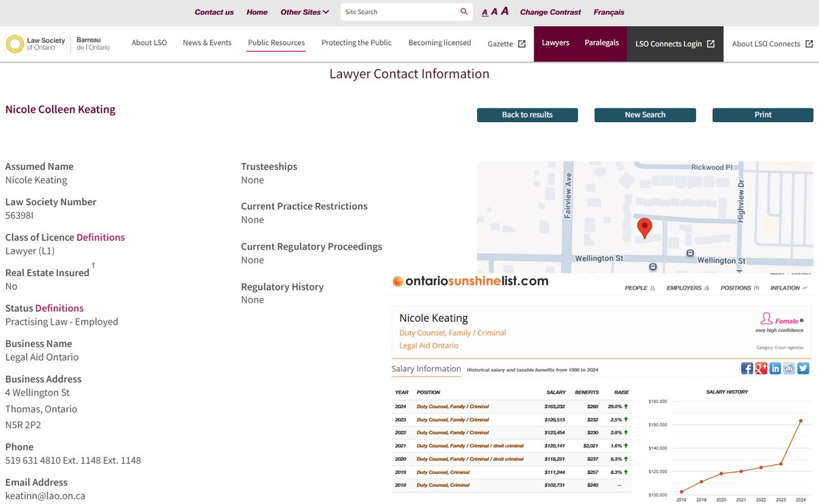Screen dimensions: 819x504
Task: Open the EMPLOYERS menu on sunshine list
Action: 687,288
